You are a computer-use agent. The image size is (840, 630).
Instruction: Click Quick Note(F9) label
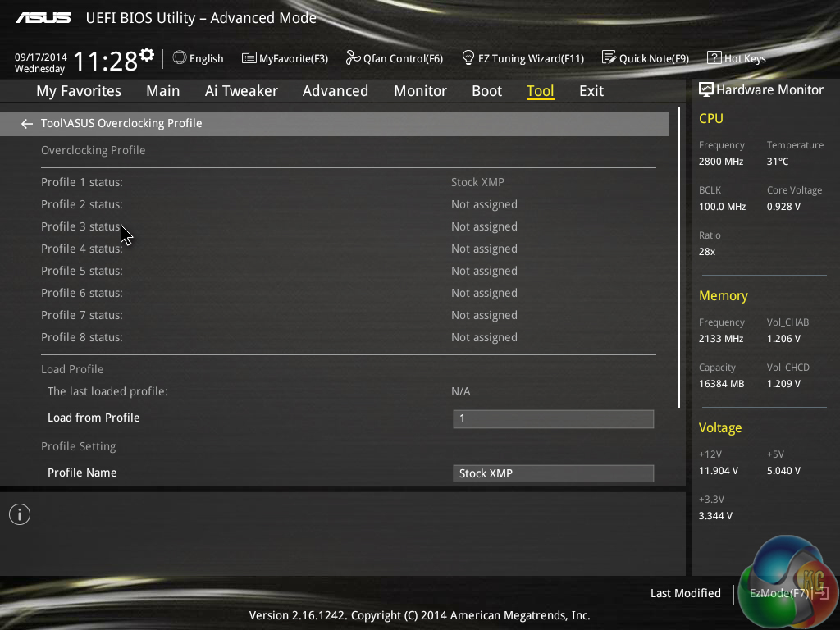[654, 58]
